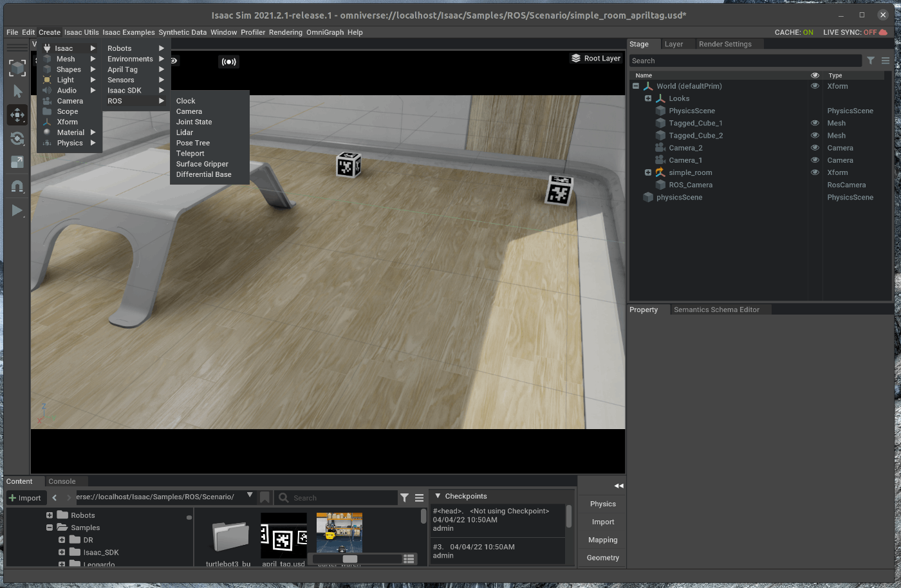Screen dimensions: 901x588
Task: Click Import in the right side panel
Action: [x=603, y=522]
